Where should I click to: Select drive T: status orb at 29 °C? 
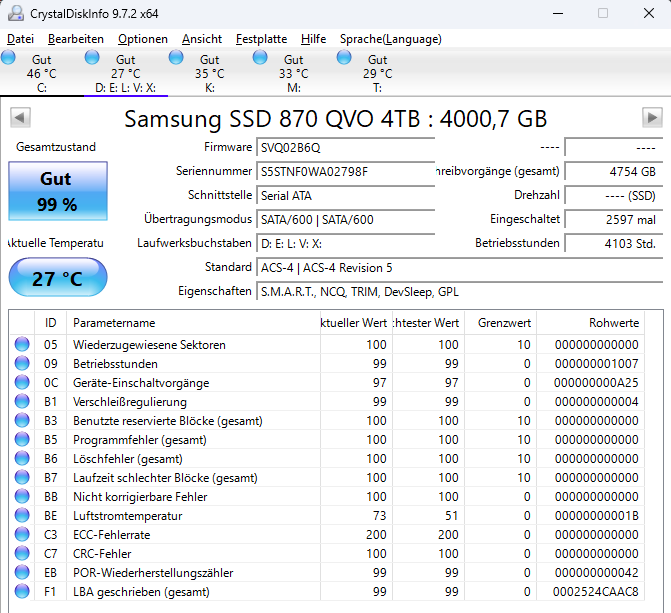tap(344, 57)
